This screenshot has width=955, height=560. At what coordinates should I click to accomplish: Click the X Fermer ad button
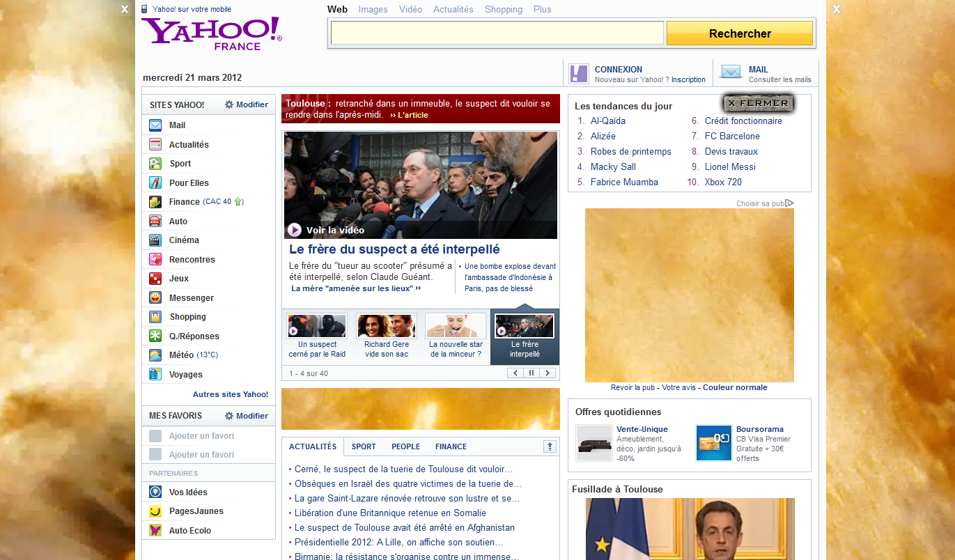pos(758,103)
